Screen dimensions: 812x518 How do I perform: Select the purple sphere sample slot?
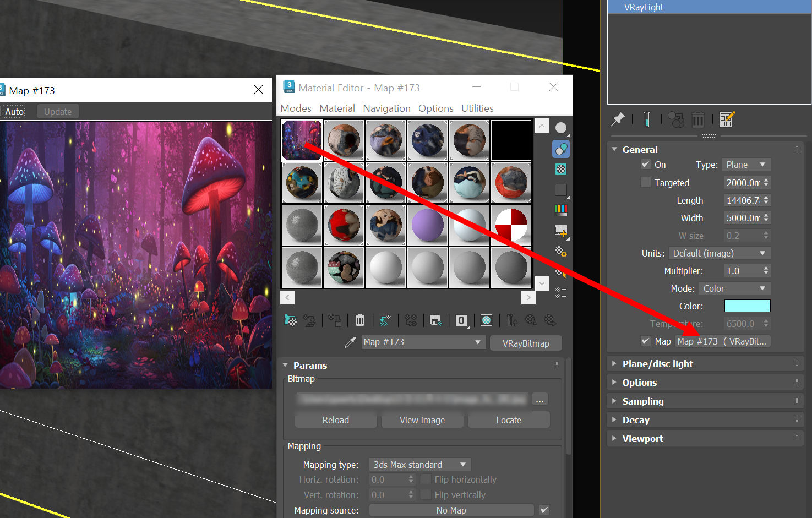point(428,225)
